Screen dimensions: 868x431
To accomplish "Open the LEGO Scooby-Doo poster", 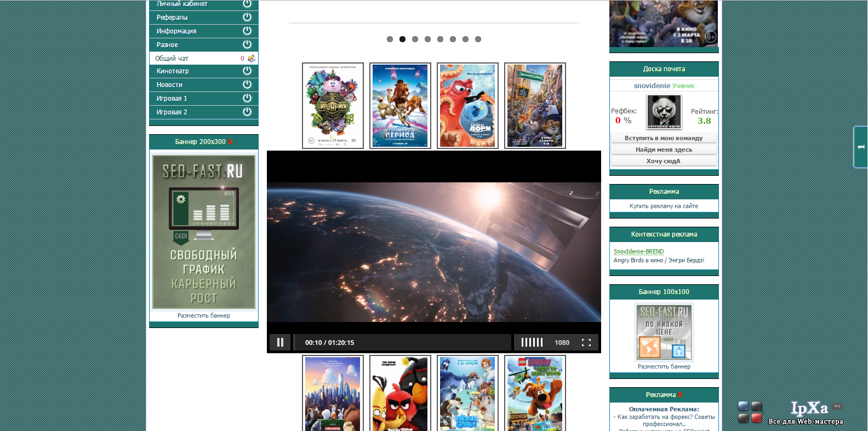I will (535, 393).
